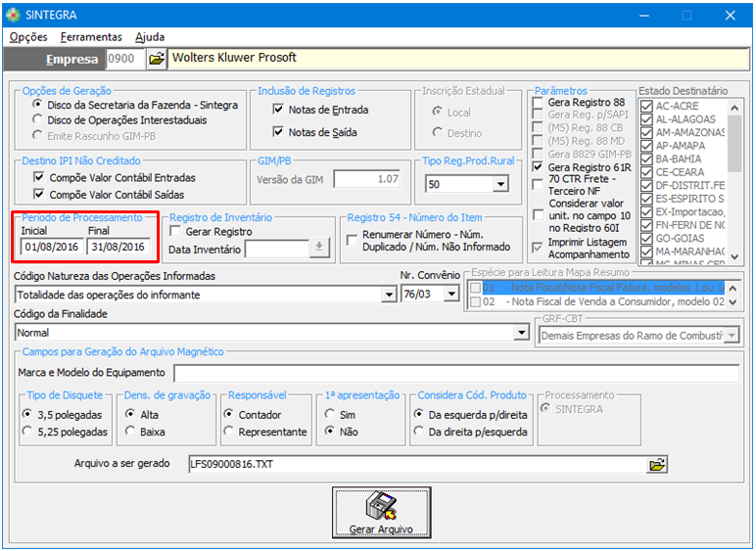Toggle Notas de Saída checkbox
Screen dimensions: 756x551
(278, 132)
